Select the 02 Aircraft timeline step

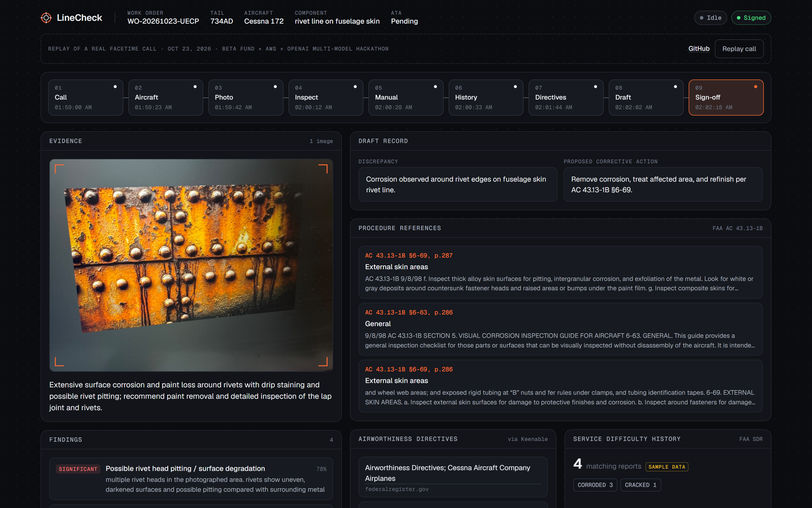click(x=166, y=98)
